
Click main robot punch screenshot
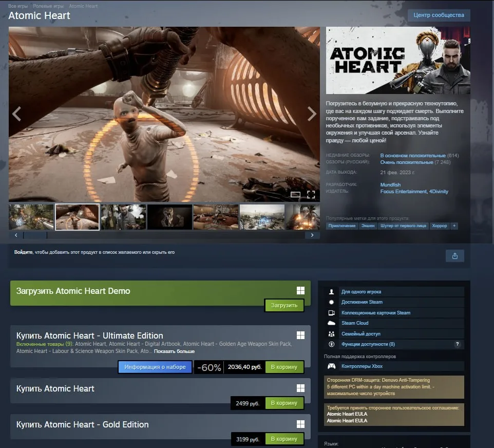[x=164, y=114]
